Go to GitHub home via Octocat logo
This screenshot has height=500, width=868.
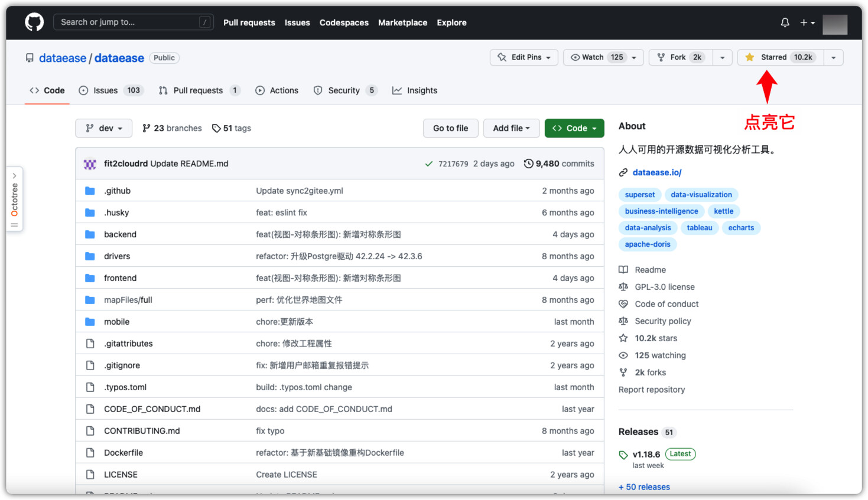pyautogui.click(x=34, y=22)
